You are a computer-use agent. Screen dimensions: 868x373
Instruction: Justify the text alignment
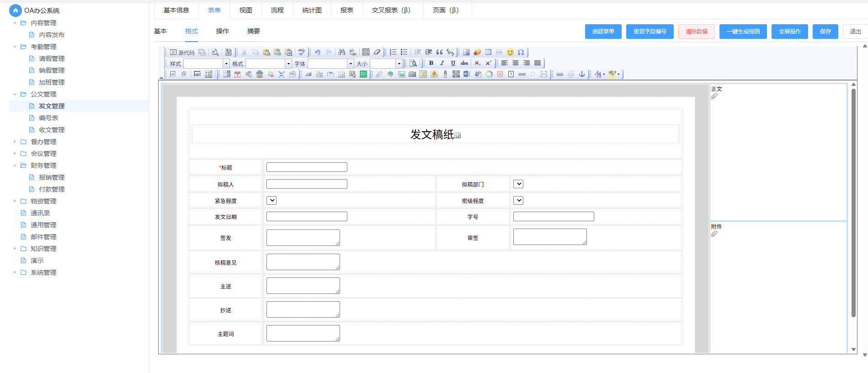(538, 63)
